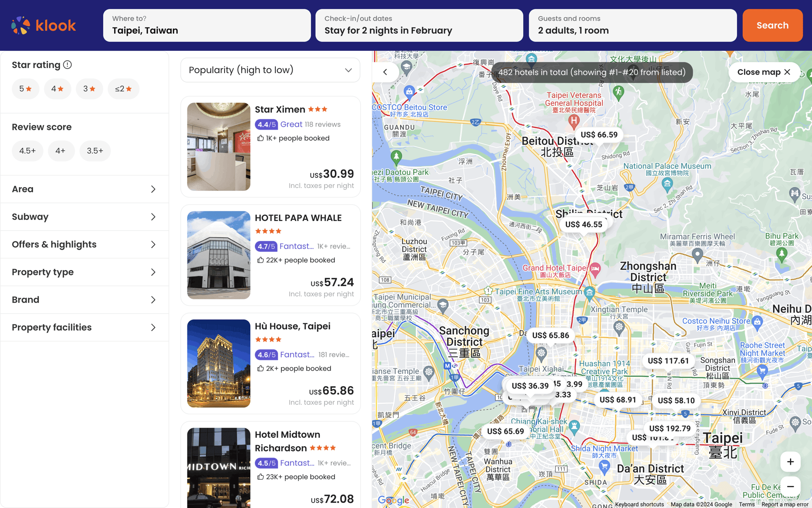The width and height of the screenshot is (812, 508).
Task: Click the orange Search button
Action: (x=772, y=25)
